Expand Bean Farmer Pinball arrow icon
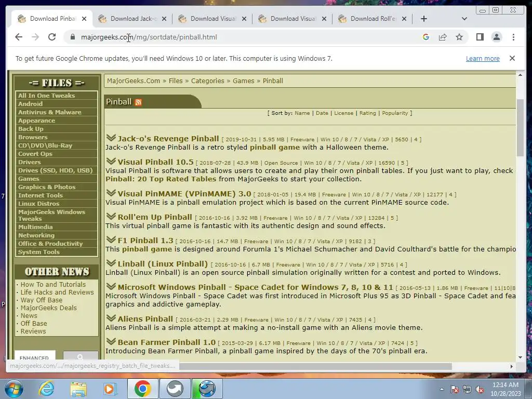 tap(111, 342)
